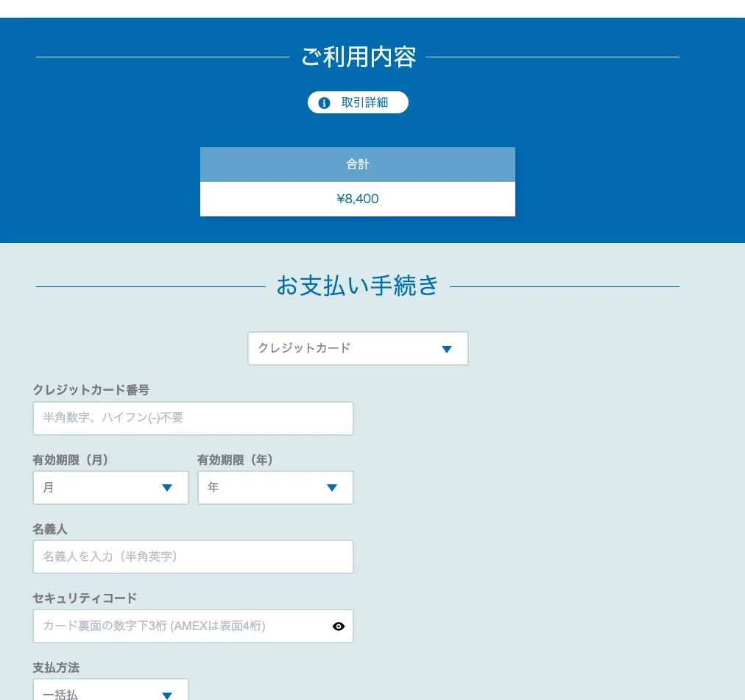Select the ¥8,400 total amount text
The image size is (745, 700).
pos(358,199)
